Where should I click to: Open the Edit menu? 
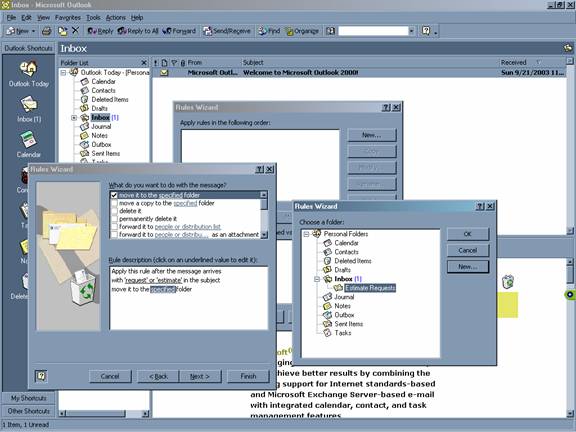click(26, 17)
